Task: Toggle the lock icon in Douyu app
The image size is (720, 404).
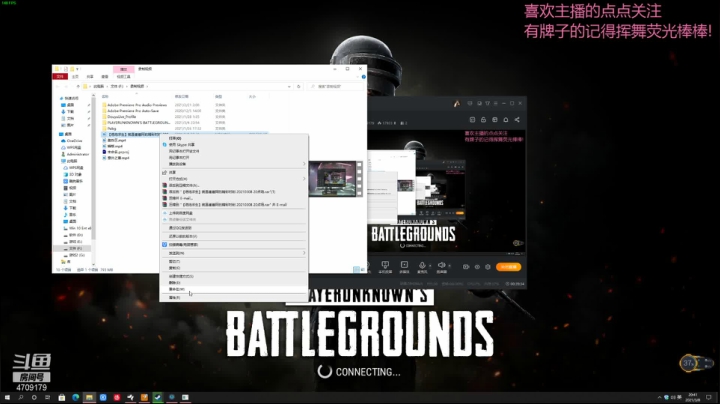Action: point(483,120)
